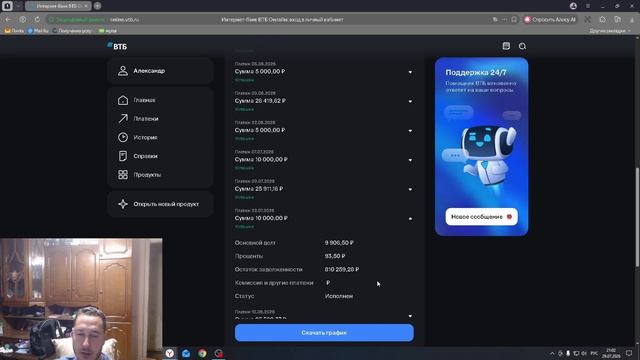Click the Проценты value 93,50 ₽

pos(335,256)
